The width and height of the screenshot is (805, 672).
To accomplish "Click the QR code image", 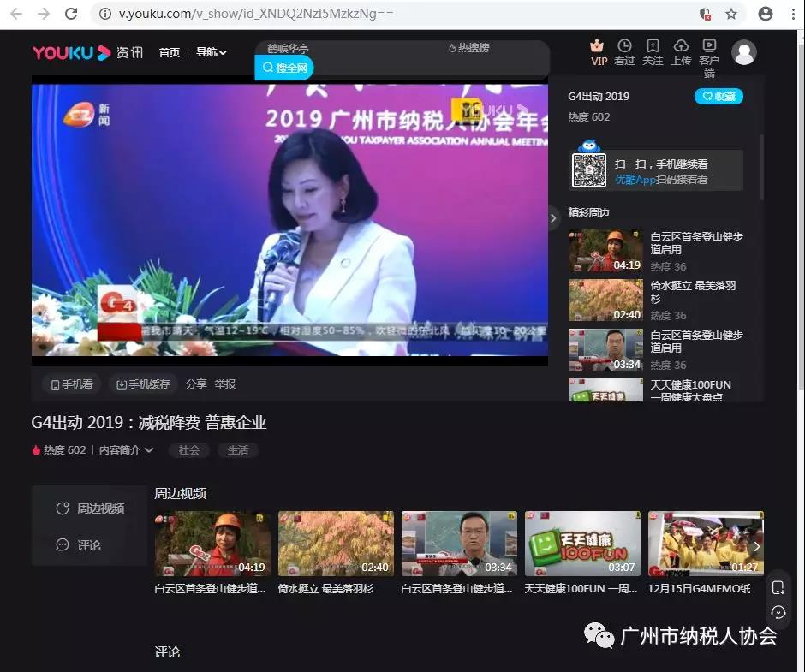I will (589, 170).
